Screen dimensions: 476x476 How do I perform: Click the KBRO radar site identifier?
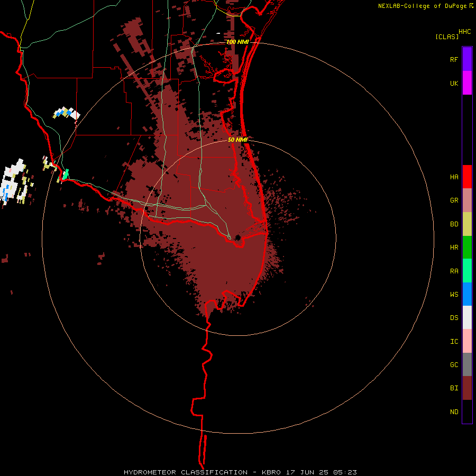271,472
